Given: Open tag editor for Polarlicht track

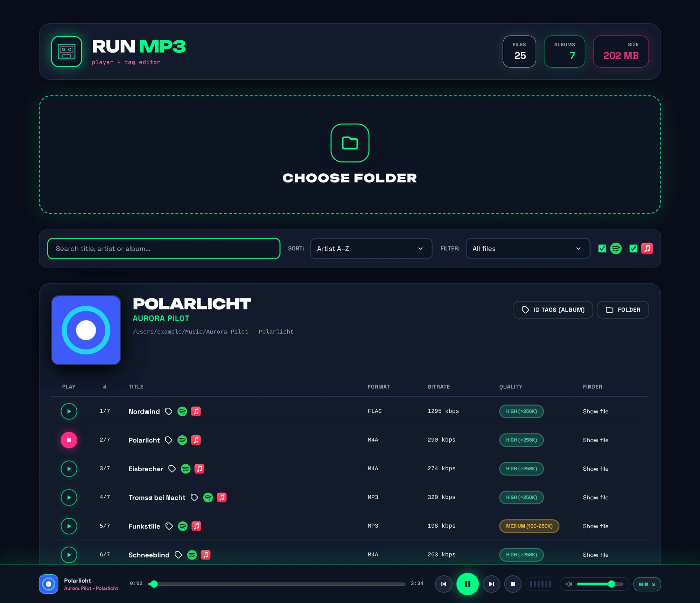Looking at the screenshot, I should click(x=169, y=440).
